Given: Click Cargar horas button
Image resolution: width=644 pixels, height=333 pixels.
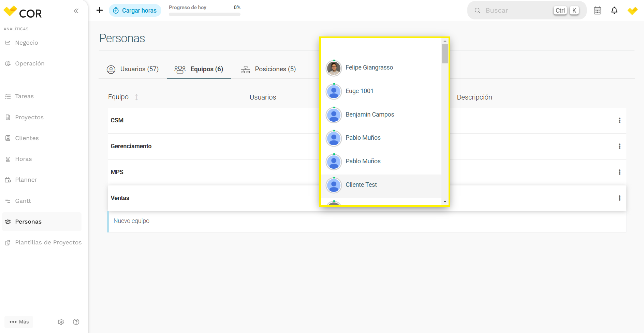Looking at the screenshot, I should [x=135, y=11].
